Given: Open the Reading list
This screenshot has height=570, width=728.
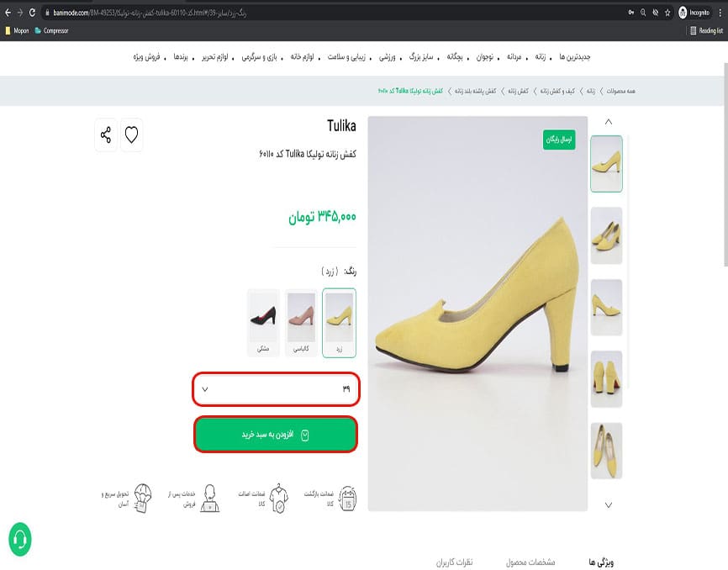Looking at the screenshot, I should (706, 30).
